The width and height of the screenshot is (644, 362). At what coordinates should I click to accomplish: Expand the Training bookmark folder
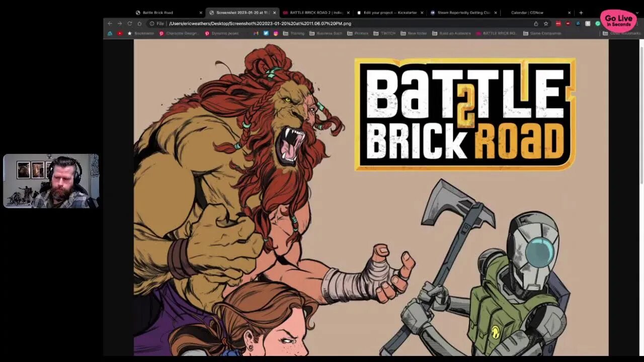[x=293, y=33]
